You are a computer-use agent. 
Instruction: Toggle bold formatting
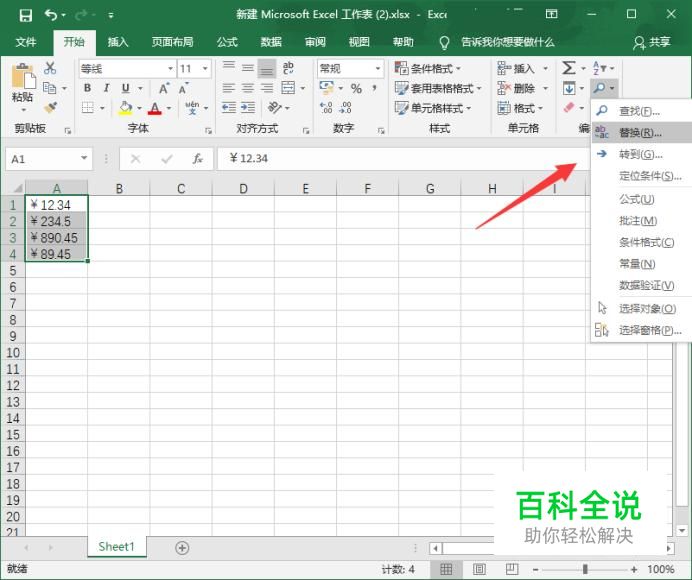87,88
